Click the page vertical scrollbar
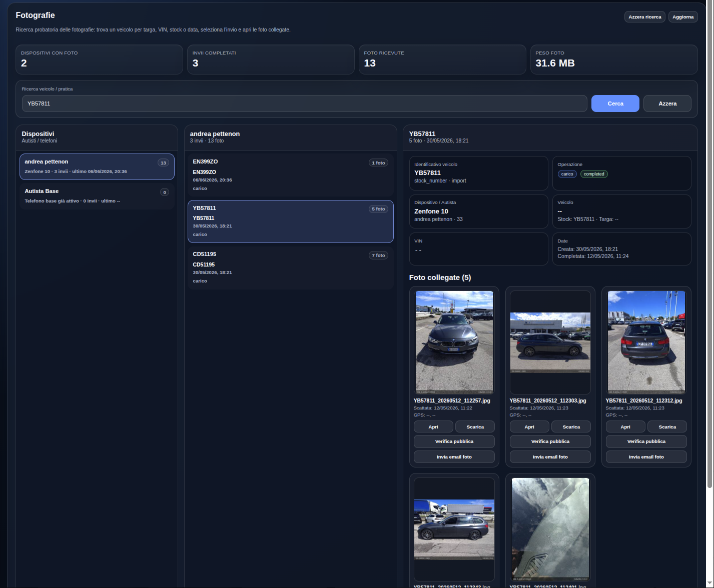 709,245
